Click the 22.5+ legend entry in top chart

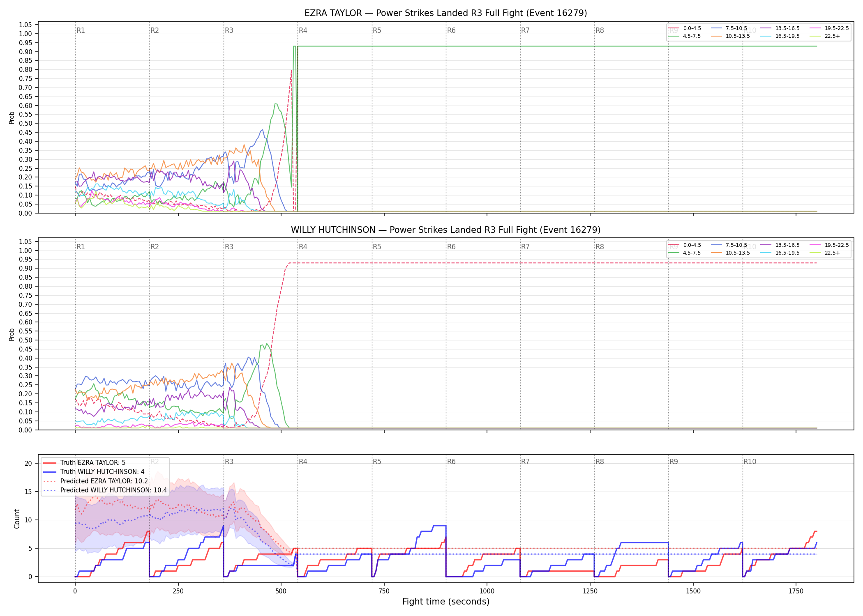pos(825,36)
